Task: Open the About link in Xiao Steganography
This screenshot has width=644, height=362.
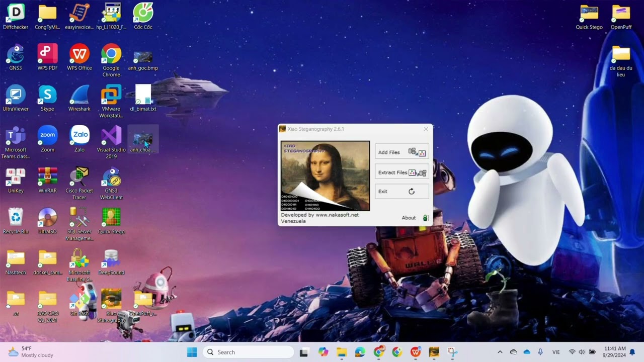Action: [409, 218]
